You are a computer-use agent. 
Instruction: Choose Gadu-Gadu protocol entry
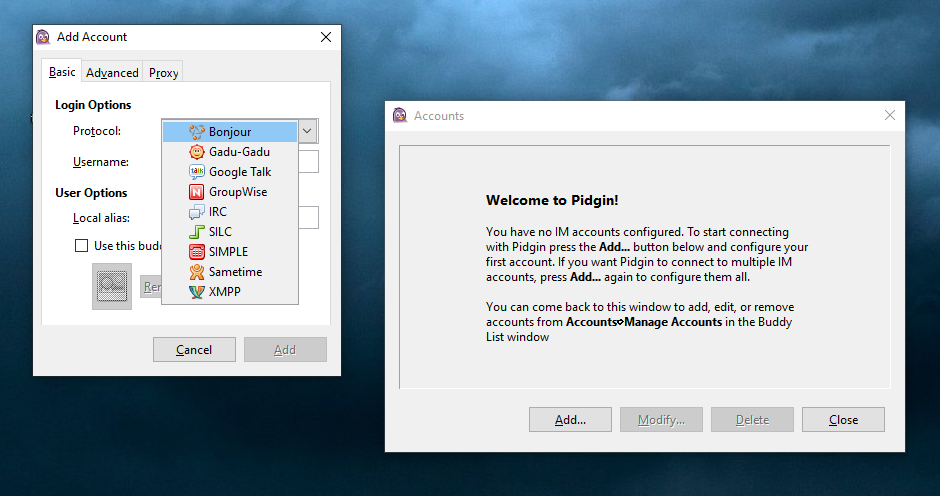[x=230, y=152]
